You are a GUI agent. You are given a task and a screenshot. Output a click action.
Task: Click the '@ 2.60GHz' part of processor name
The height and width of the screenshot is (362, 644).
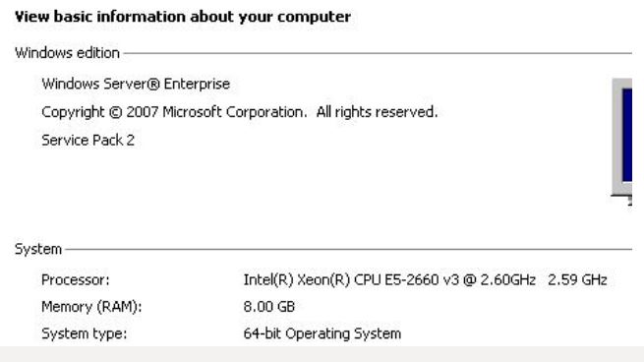pos(499,279)
